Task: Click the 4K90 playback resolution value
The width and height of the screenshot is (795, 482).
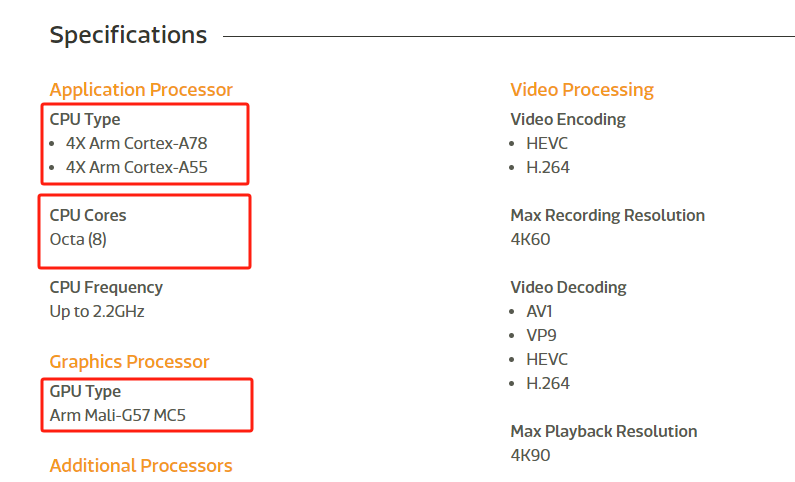Action: pyautogui.click(x=530, y=455)
